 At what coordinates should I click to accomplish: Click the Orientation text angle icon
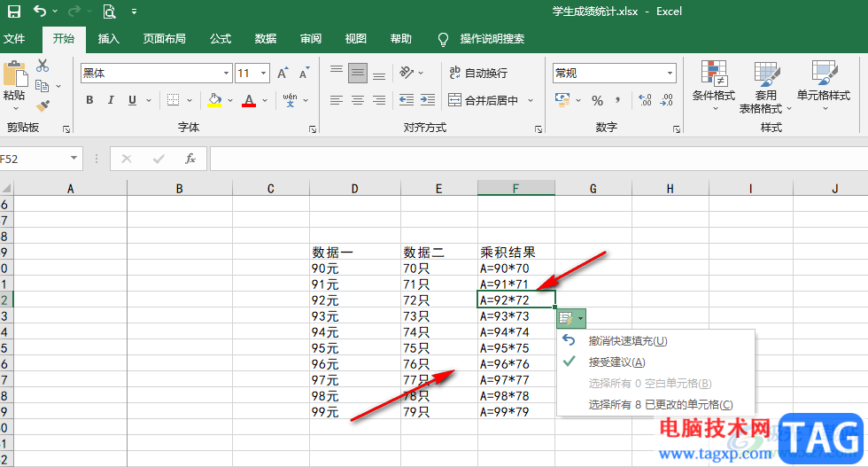[x=407, y=73]
